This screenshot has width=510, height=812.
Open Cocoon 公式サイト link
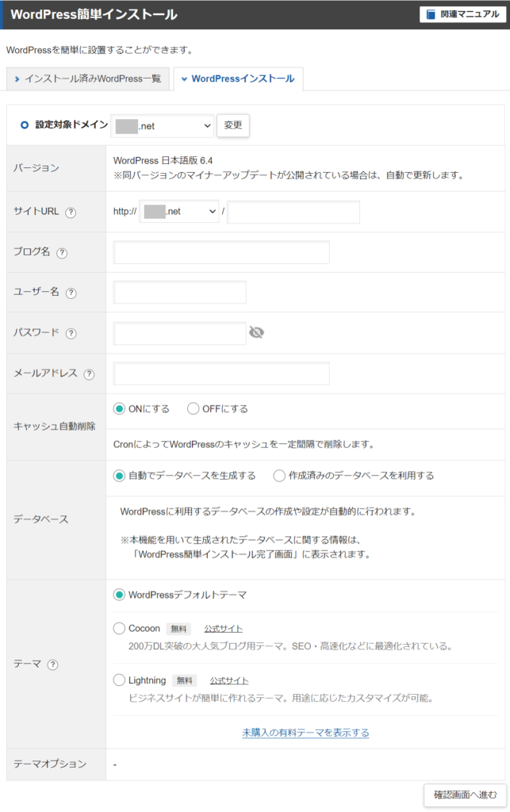223,629
